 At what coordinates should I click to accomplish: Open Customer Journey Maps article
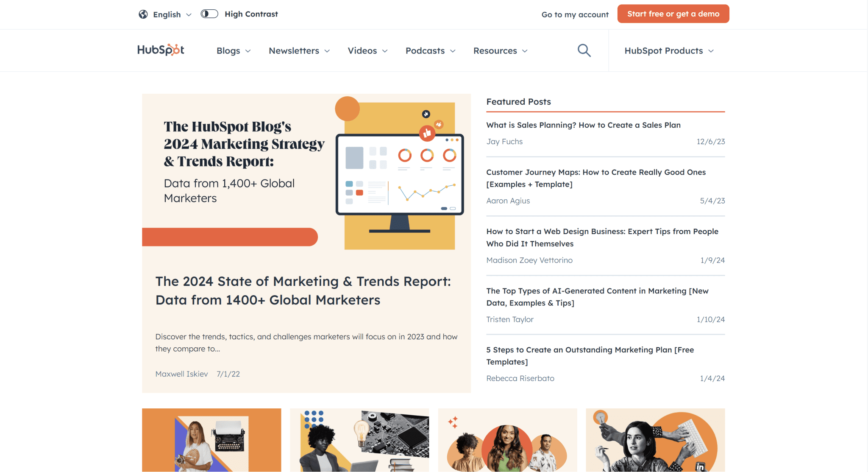tap(596, 178)
